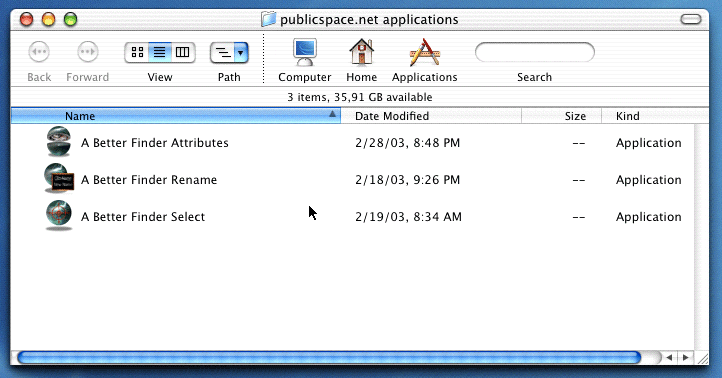The image size is (722, 378).
Task: Click Application kind in Rename row
Action: click(x=649, y=180)
